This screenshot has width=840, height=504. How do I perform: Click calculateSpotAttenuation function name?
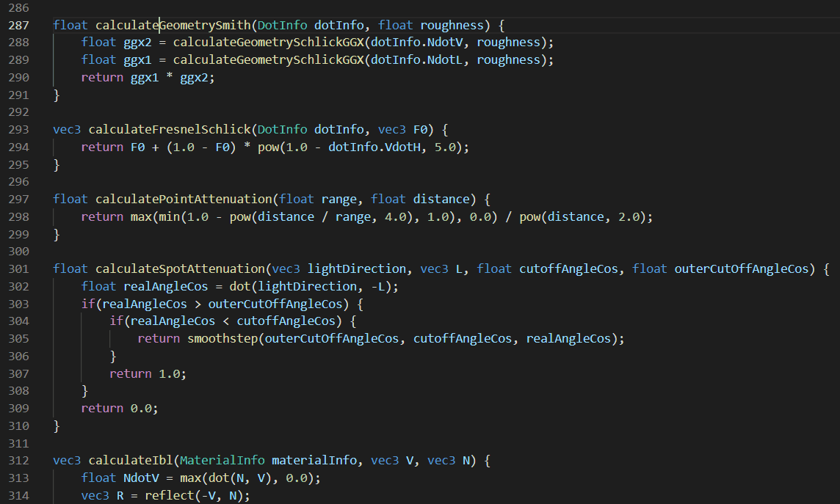(180, 269)
